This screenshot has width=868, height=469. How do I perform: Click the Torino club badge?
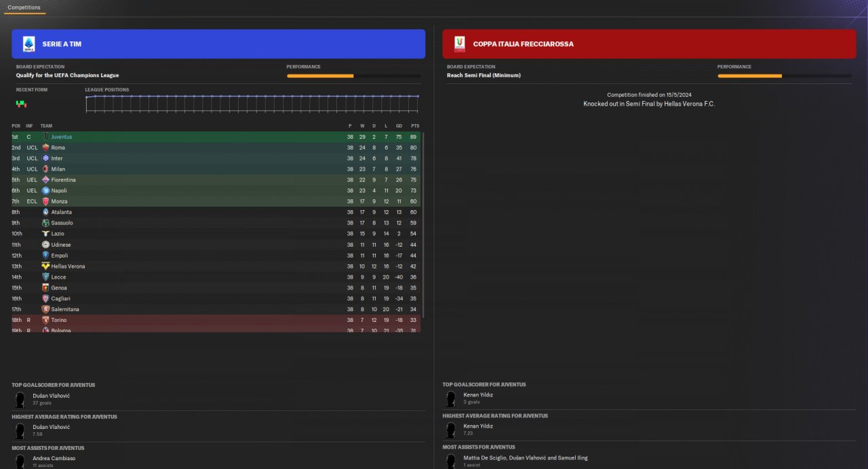pos(45,320)
